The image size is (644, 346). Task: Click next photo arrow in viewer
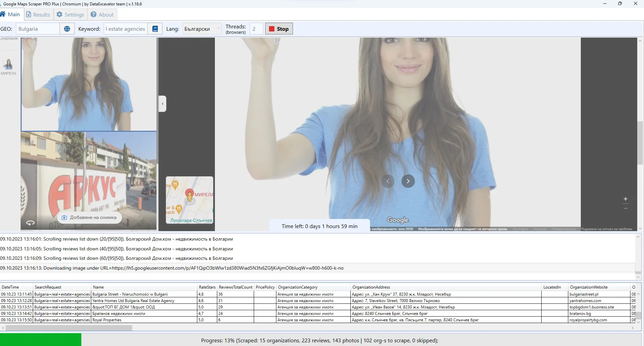tap(408, 181)
